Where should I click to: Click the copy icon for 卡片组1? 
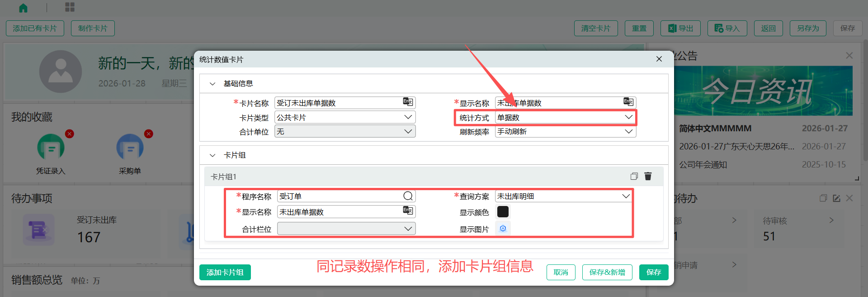point(634,176)
